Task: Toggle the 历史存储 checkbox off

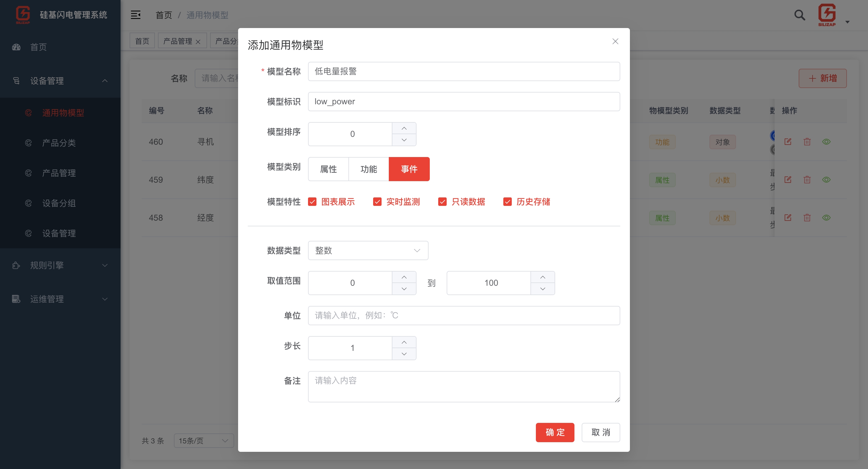Action: pyautogui.click(x=508, y=201)
